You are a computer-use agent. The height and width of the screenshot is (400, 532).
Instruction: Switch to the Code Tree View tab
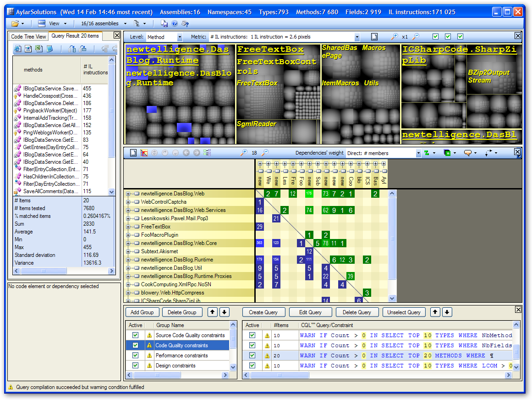[28, 36]
